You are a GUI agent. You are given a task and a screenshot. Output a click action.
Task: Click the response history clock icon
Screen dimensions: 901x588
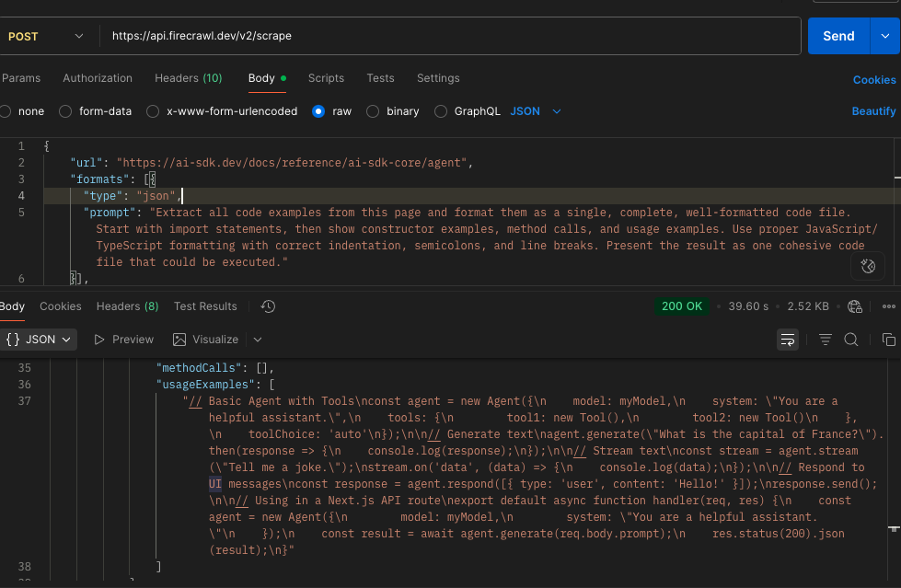[268, 306]
